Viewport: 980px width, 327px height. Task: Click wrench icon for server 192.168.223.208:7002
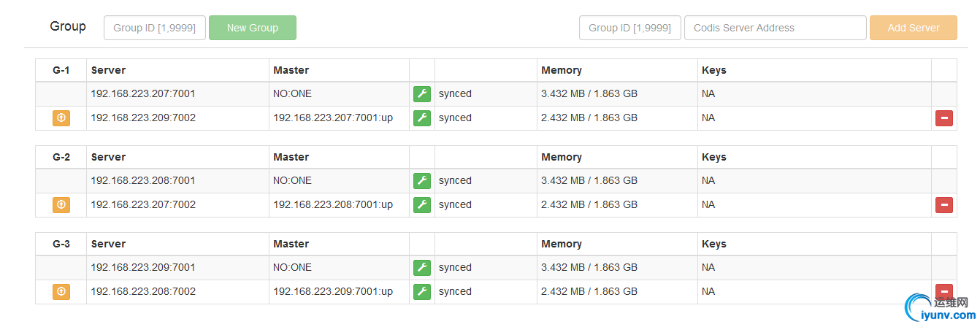[422, 291]
